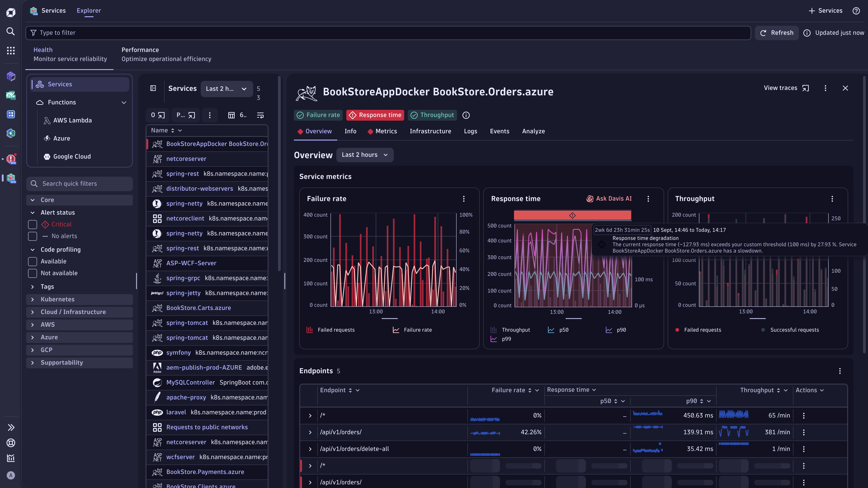Enable the Critical alert status filter
The width and height of the screenshot is (868, 488).
[x=32, y=224]
